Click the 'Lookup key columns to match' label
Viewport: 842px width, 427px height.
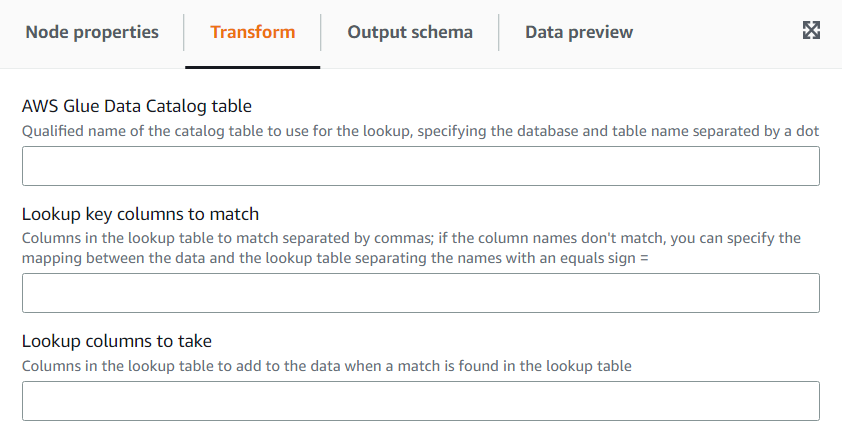pos(140,213)
